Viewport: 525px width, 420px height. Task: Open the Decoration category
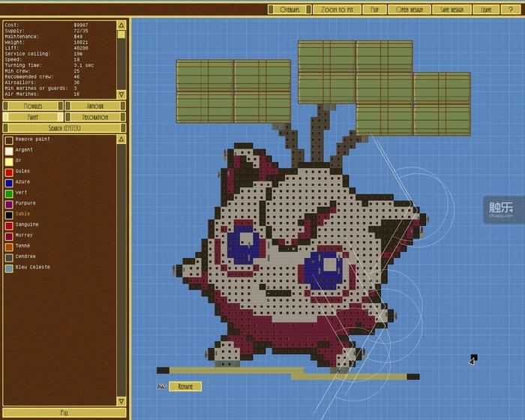95,117
